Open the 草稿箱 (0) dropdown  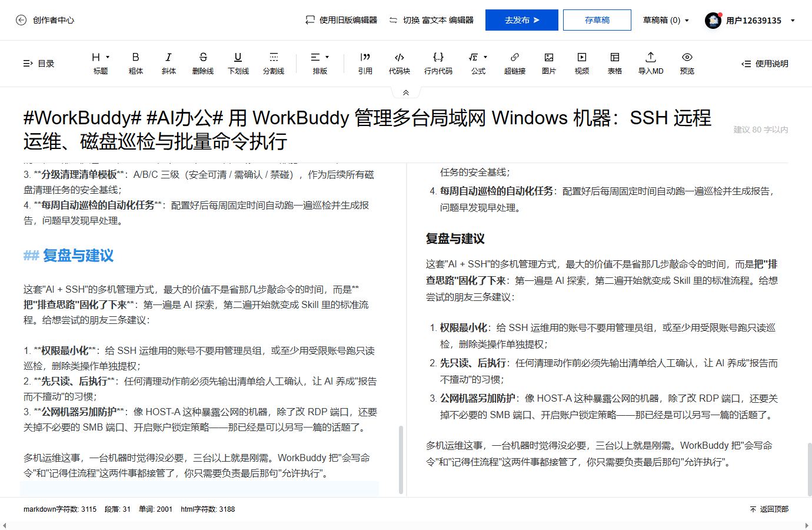665,20
